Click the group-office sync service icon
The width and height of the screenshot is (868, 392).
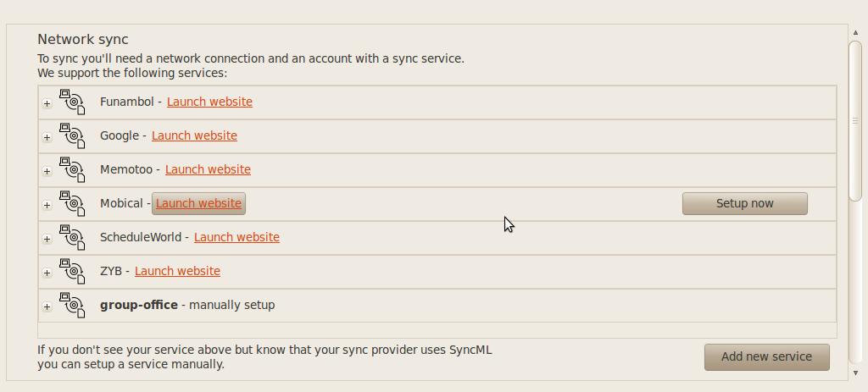(x=74, y=305)
